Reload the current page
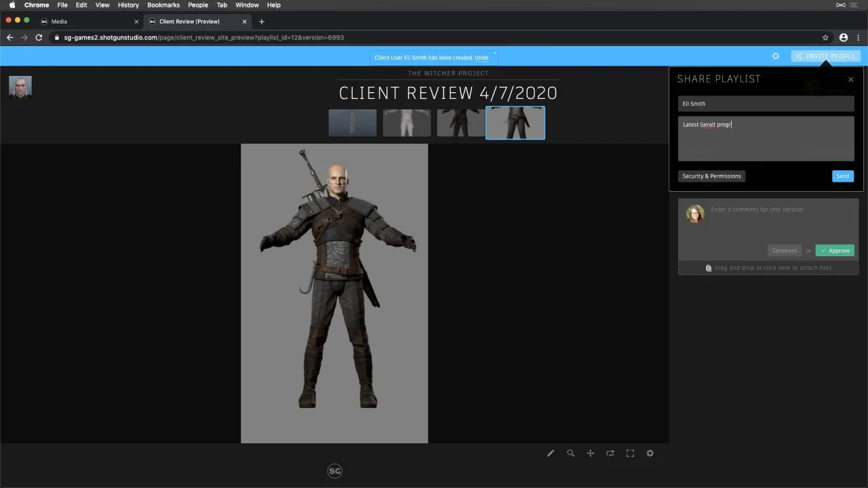Viewport: 868px width, 488px height. (x=39, y=38)
